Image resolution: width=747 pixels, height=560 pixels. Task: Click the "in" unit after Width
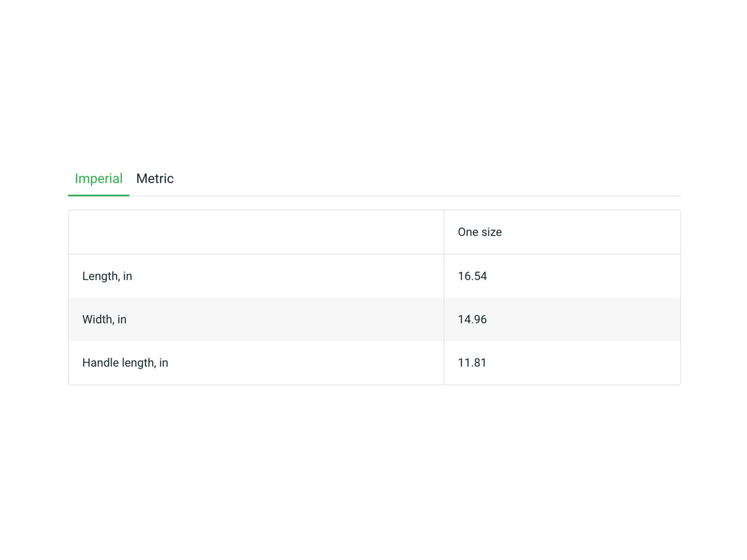coord(122,320)
